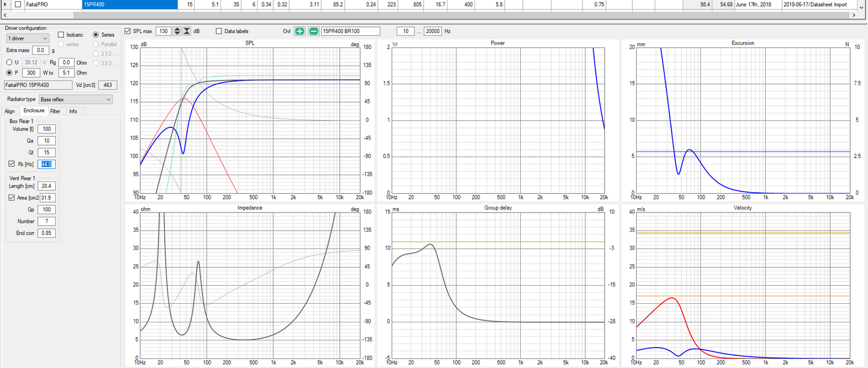Image resolution: width=868 pixels, height=368 pixels.
Task: Remove the overlay with the green minus button
Action: coord(313,31)
